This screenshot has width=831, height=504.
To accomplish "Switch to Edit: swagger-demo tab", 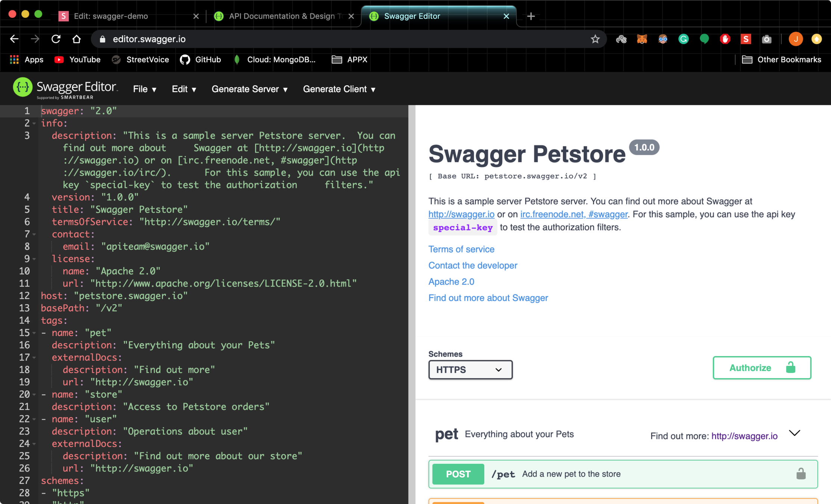I will [x=111, y=16].
